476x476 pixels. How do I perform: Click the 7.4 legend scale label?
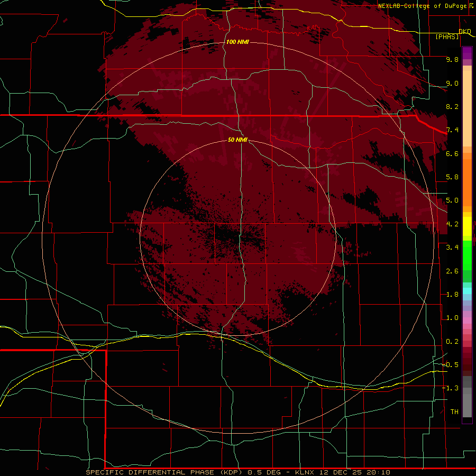click(452, 130)
